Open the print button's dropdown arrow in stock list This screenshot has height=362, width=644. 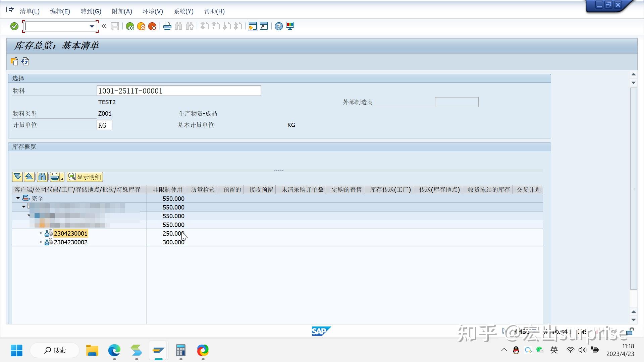pyautogui.click(x=61, y=179)
